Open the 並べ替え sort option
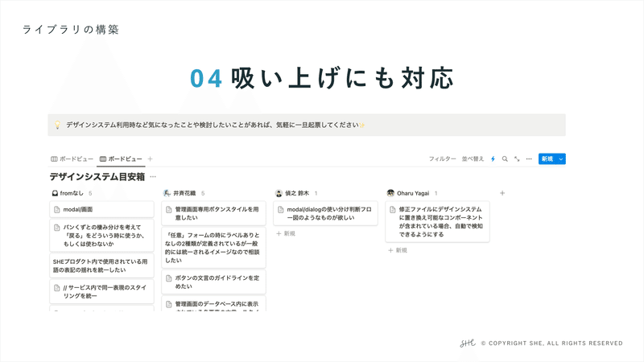The height and width of the screenshot is (362, 644). pos(473,158)
